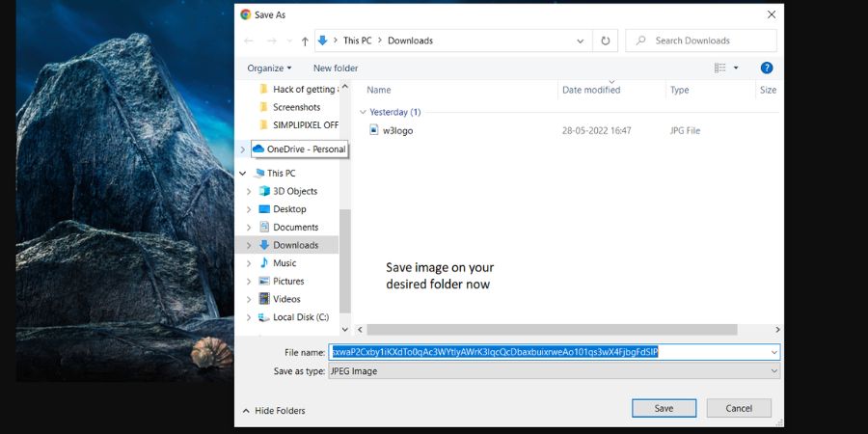Screen dimensions: 868x434
Task: Expand the Documents node
Action: point(249,227)
